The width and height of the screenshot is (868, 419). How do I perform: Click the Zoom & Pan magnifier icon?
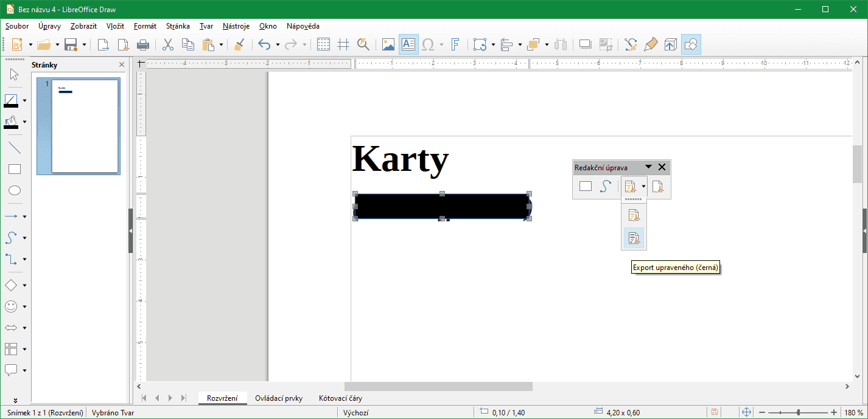(363, 44)
